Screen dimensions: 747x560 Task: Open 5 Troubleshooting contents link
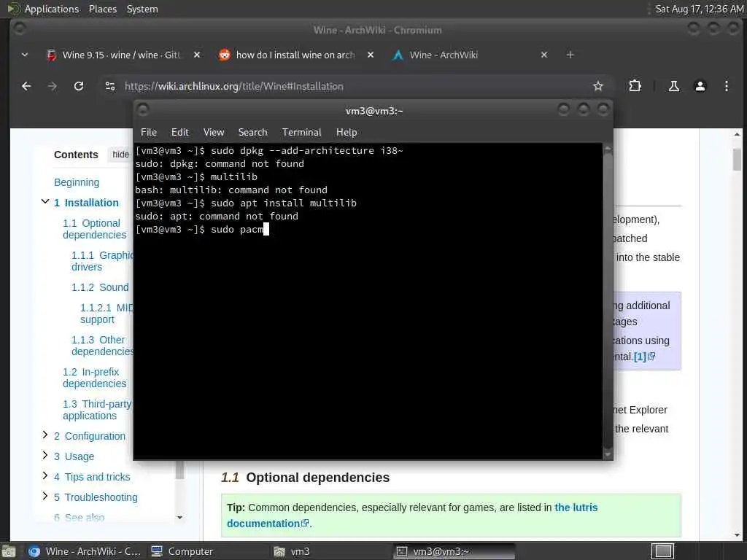click(96, 497)
